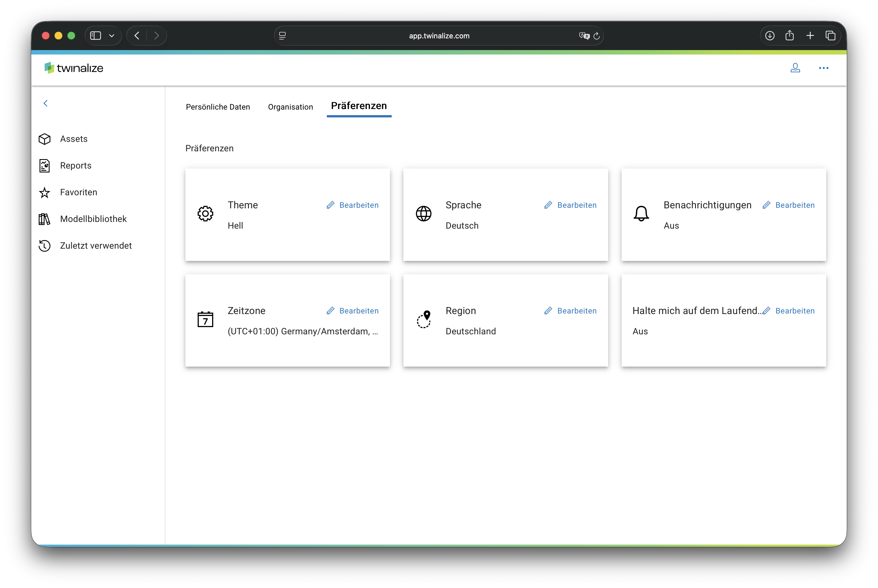The height and width of the screenshot is (588, 878).
Task: Select the Präferenzen tab
Action: click(359, 106)
